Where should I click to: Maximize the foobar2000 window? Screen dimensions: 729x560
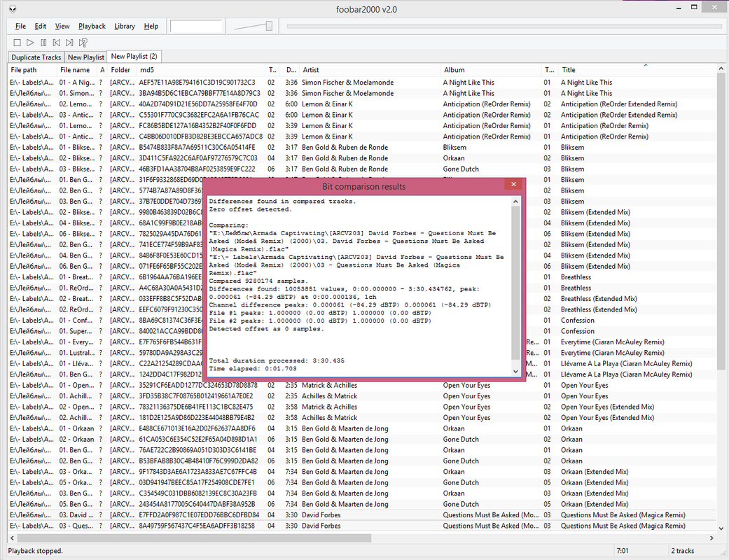[x=694, y=8]
